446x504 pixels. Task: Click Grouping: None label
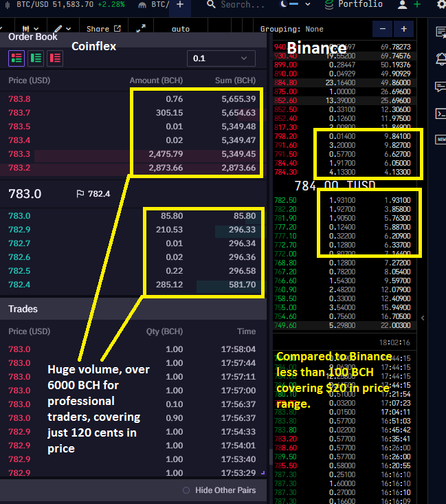click(x=292, y=29)
